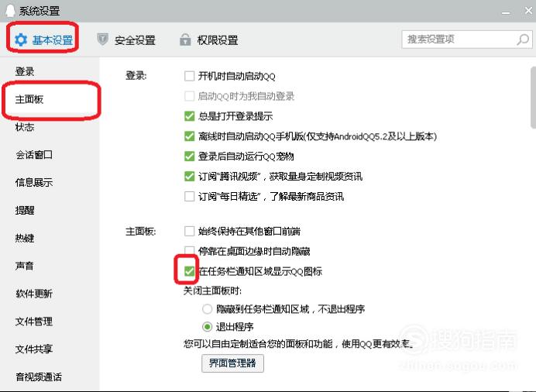The image size is (536, 392).
Task: Open 文件共享 settings in sidebar
Action: pos(34,349)
